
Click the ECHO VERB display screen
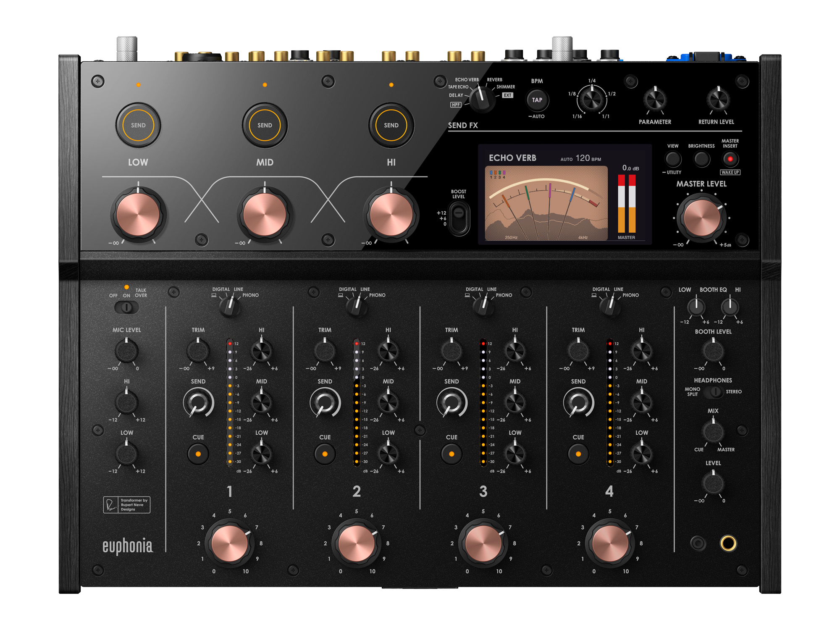coord(564,194)
